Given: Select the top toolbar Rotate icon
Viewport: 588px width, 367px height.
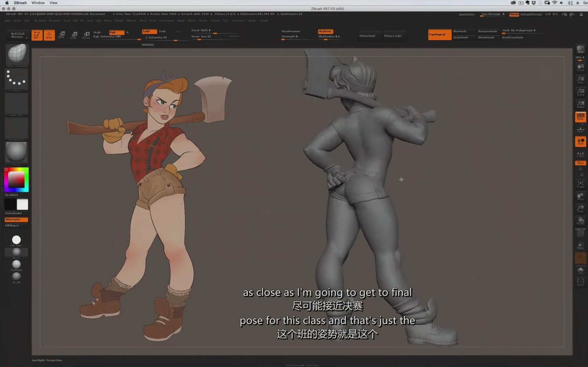Looking at the screenshot, I should coord(86,35).
